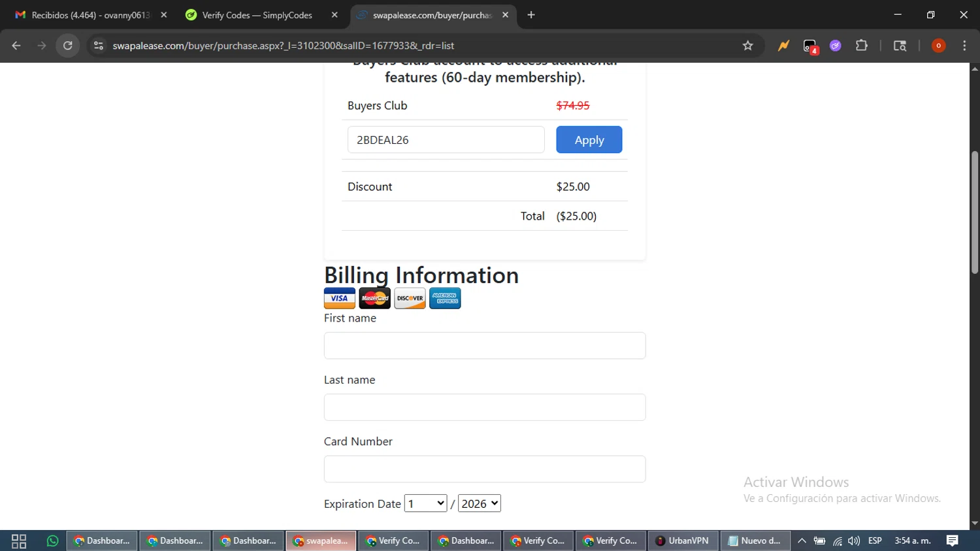Click the battery tray icon

click(x=819, y=541)
